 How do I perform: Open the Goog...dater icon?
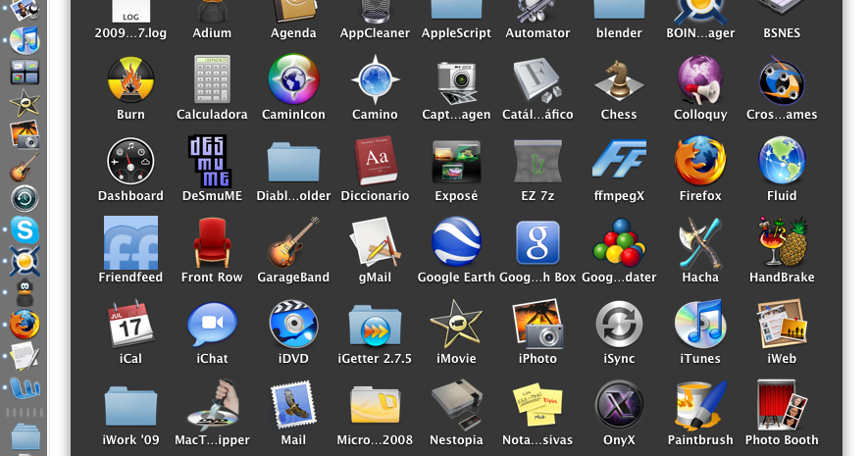619,243
